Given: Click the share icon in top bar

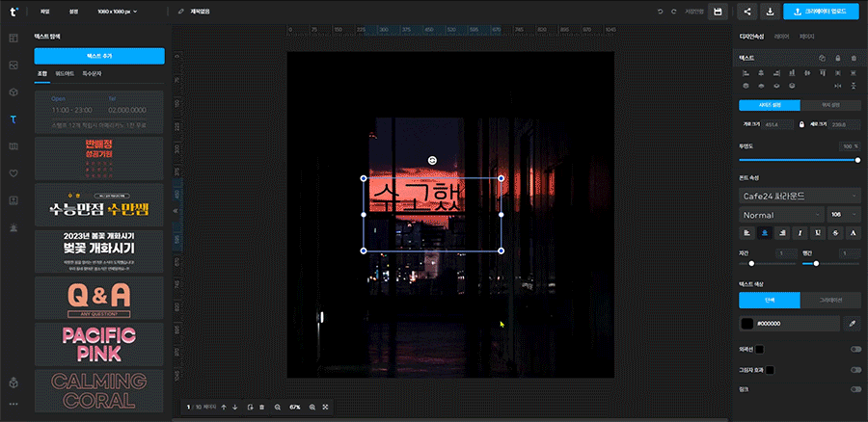Looking at the screenshot, I should [x=747, y=12].
